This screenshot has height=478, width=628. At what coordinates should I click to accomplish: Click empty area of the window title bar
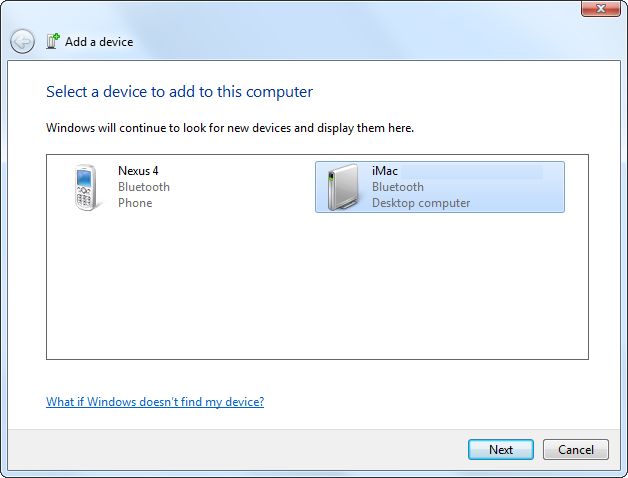[x=300, y=10]
